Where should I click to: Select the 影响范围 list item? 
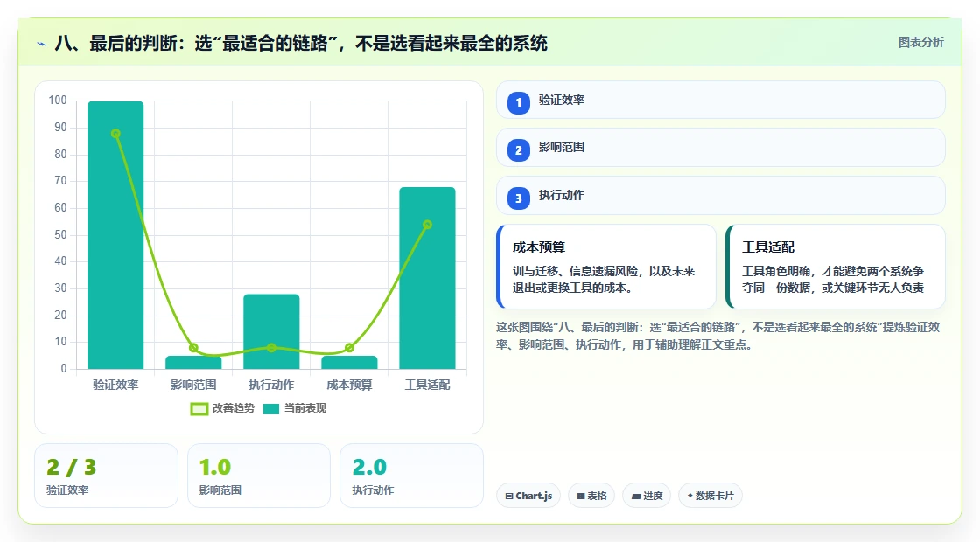coord(721,148)
